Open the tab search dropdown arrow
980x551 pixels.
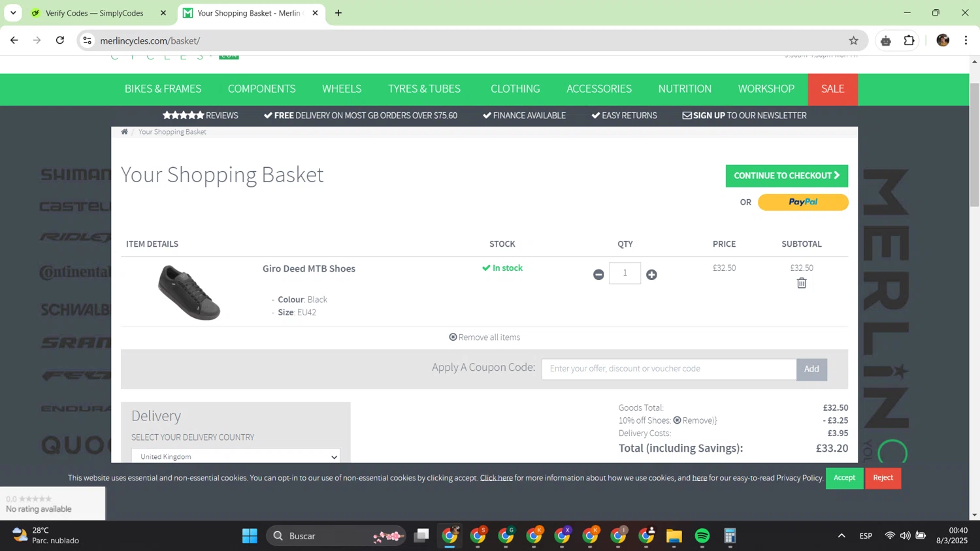coord(13,13)
